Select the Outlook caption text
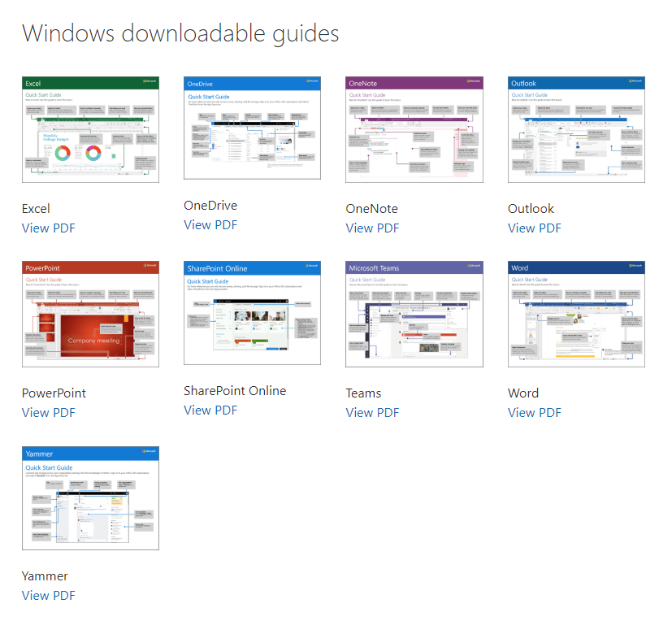This screenshot has width=672, height=621. click(531, 209)
